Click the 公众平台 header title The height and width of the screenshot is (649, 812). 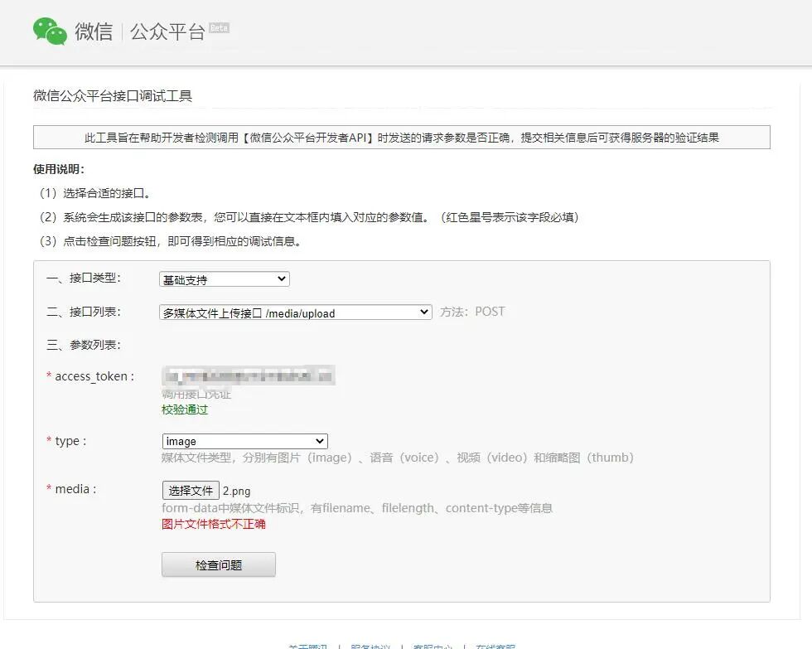coord(167,31)
